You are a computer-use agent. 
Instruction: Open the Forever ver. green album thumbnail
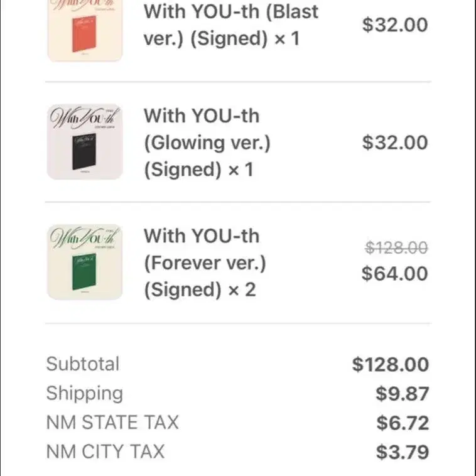click(x=85, y=262)
